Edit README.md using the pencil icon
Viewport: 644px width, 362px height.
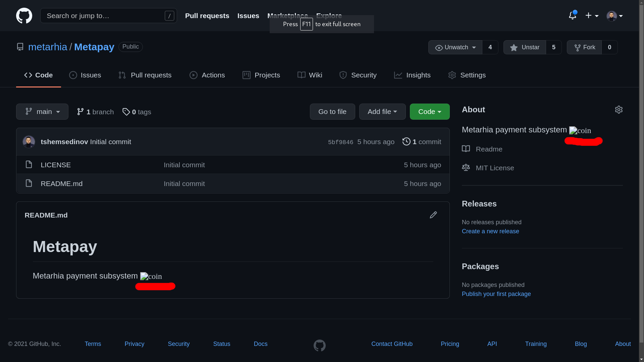click(433, 215)
